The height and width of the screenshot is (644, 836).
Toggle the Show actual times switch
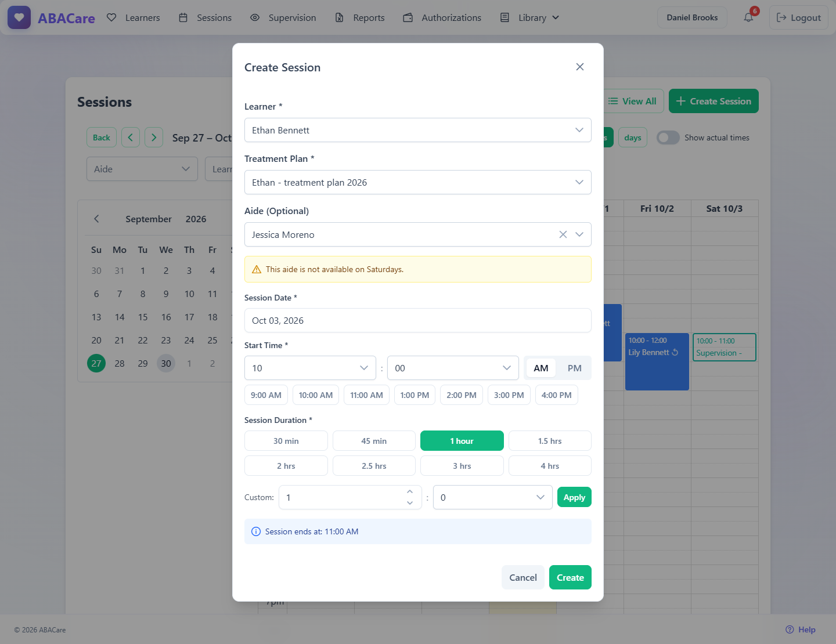[668, 138]
